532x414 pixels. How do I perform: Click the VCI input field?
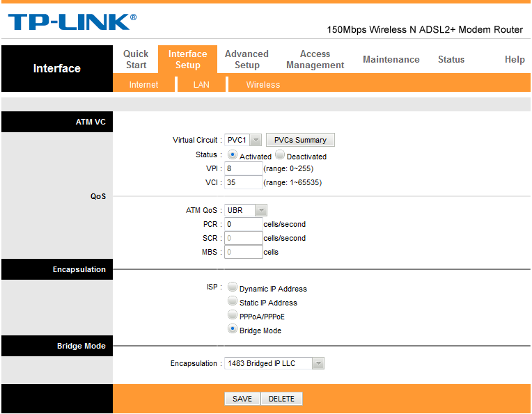[x=243, y=182]
